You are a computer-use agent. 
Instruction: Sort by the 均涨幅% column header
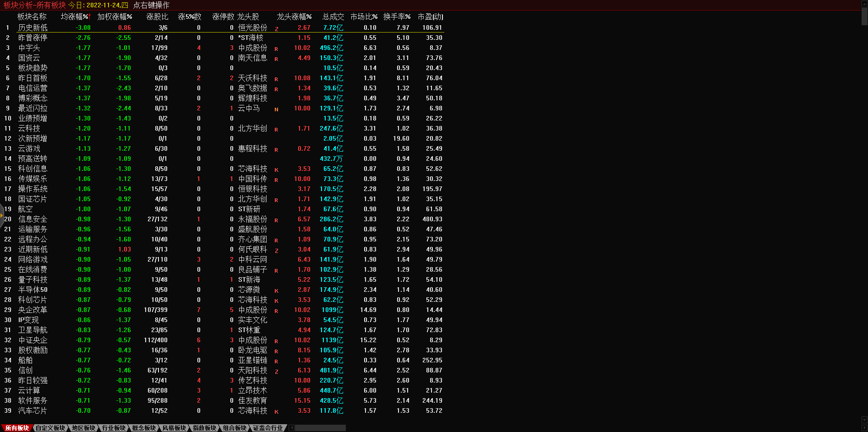tap(76, 16)
